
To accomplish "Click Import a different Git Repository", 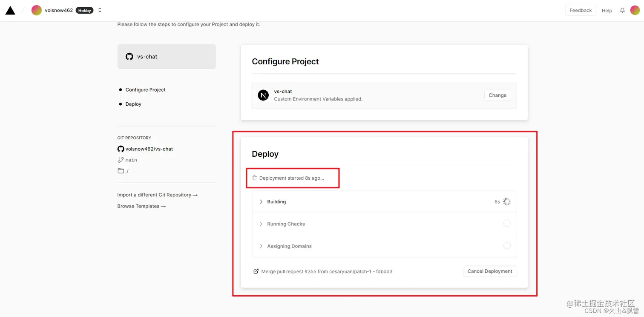I will [x=158, y=195].
